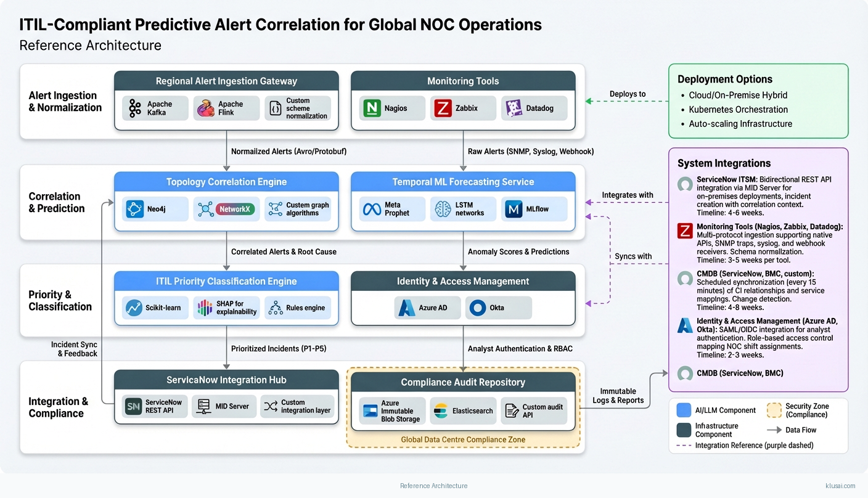Click the Meta Prophet icon
Image resolution: width=868 pixels, height=498 pixels.
click(372, 210)
